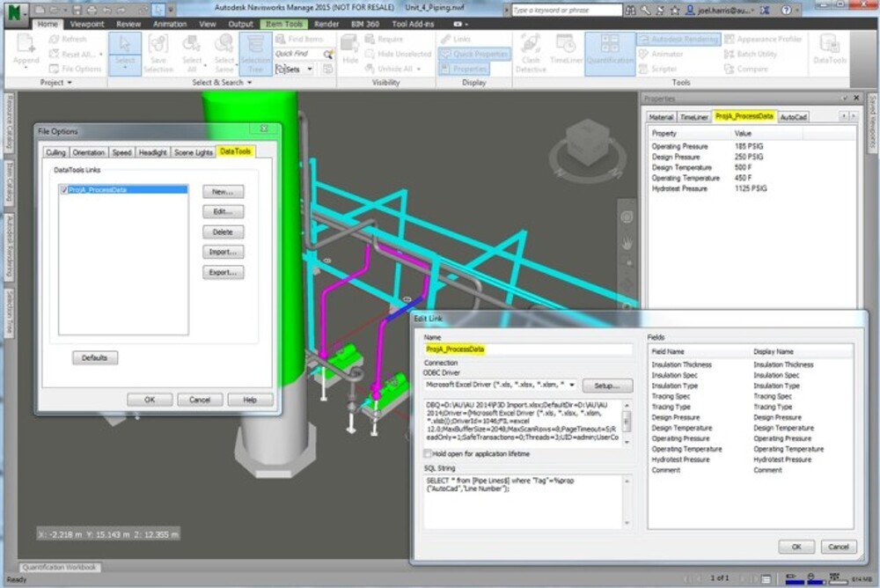
Task: Click Hide Unselected
Action: click(x=399, y=54)
